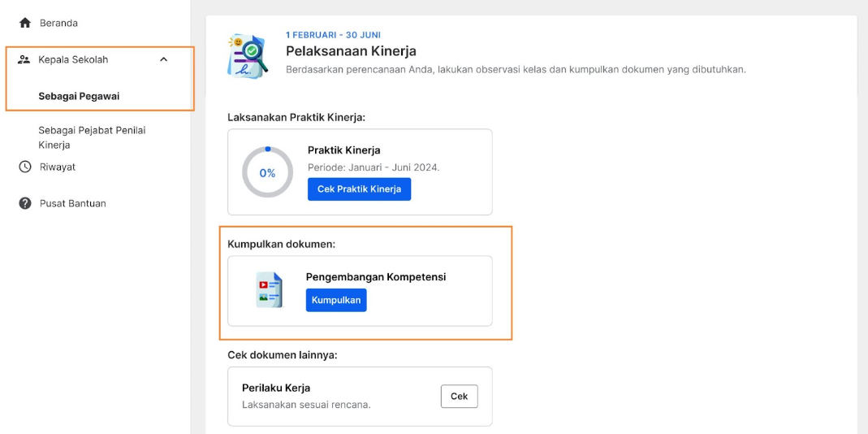
Task: Click the Praktik Kinerja card title
Action: [x=343, y=150]
